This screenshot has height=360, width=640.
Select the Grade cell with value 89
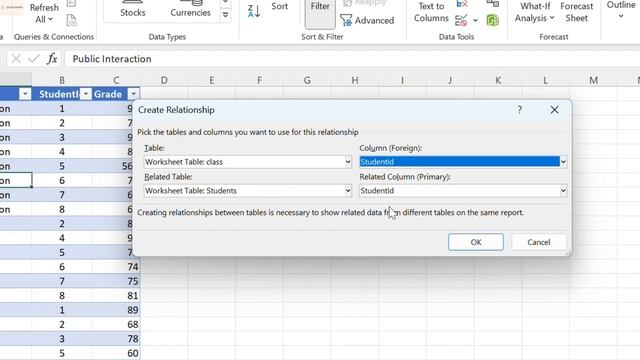(116, 310)
